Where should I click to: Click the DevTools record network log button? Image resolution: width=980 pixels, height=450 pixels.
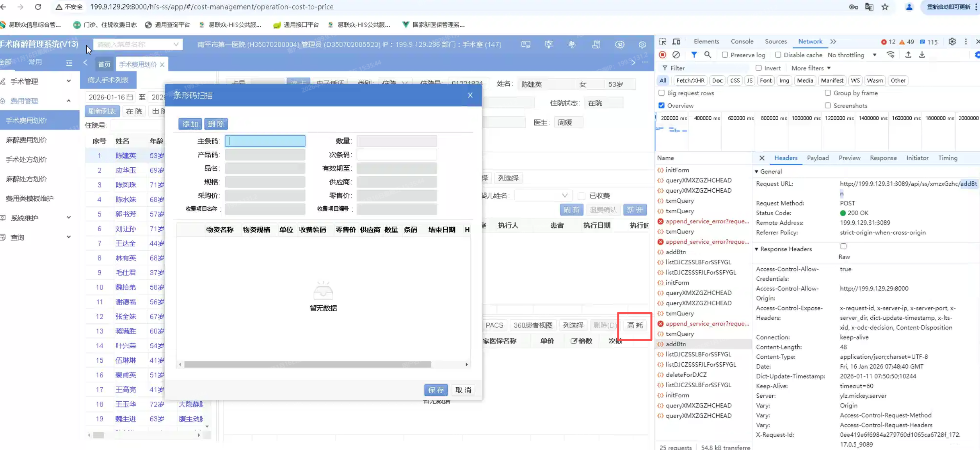click(662, 55)
